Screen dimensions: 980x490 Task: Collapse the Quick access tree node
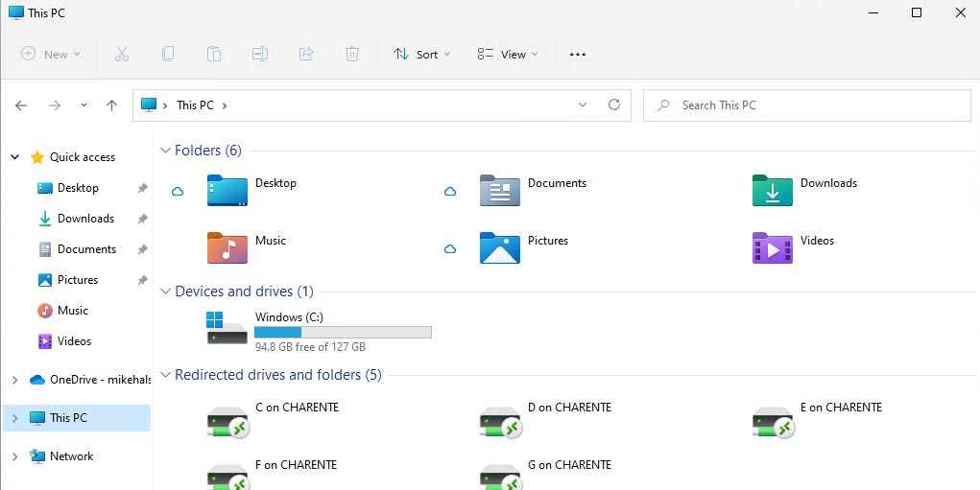click(15, 157)
